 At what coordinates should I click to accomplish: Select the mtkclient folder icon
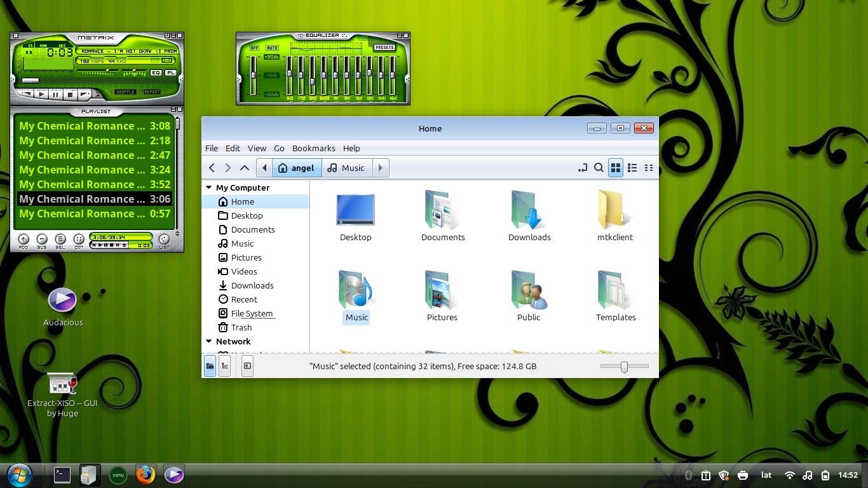click(615, 216)
